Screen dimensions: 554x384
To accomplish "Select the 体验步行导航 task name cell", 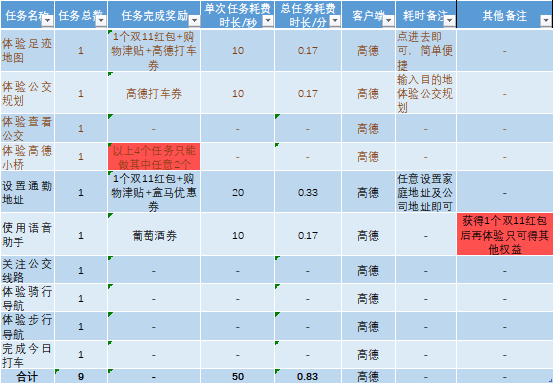I will coord(28,326).
